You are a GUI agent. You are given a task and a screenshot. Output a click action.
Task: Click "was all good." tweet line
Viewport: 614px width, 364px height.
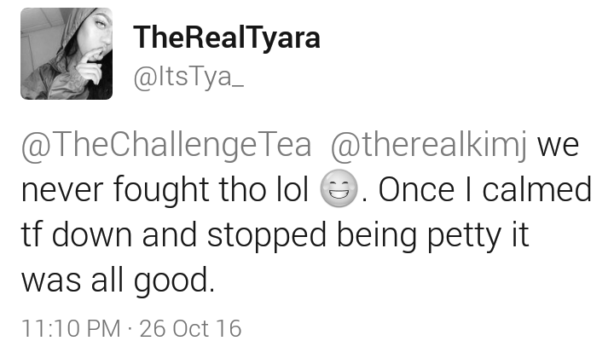tap(118, 280)
